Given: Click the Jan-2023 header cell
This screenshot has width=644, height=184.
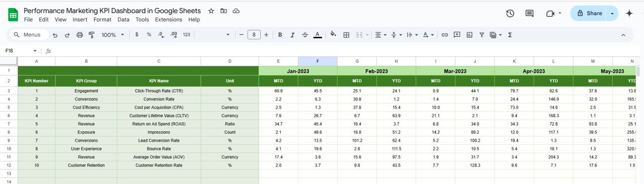Looking at the screenshot, I should tap(298, 71).
